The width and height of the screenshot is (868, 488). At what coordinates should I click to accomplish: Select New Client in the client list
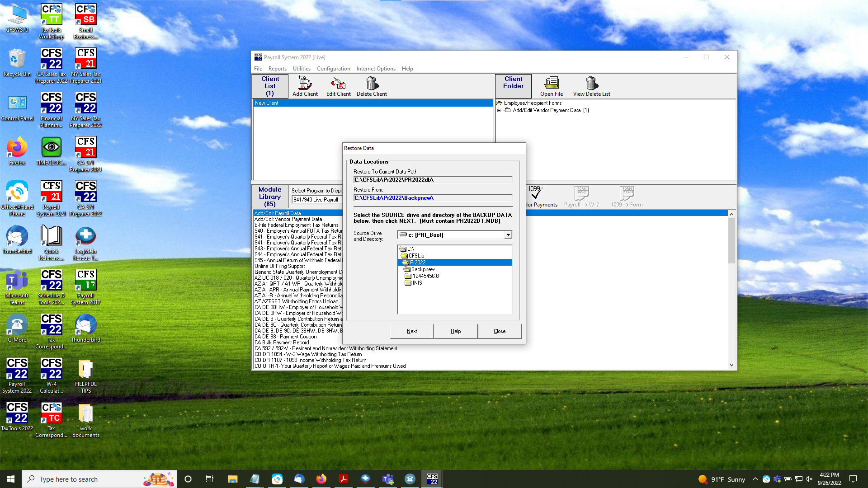(x=373, y=103)
